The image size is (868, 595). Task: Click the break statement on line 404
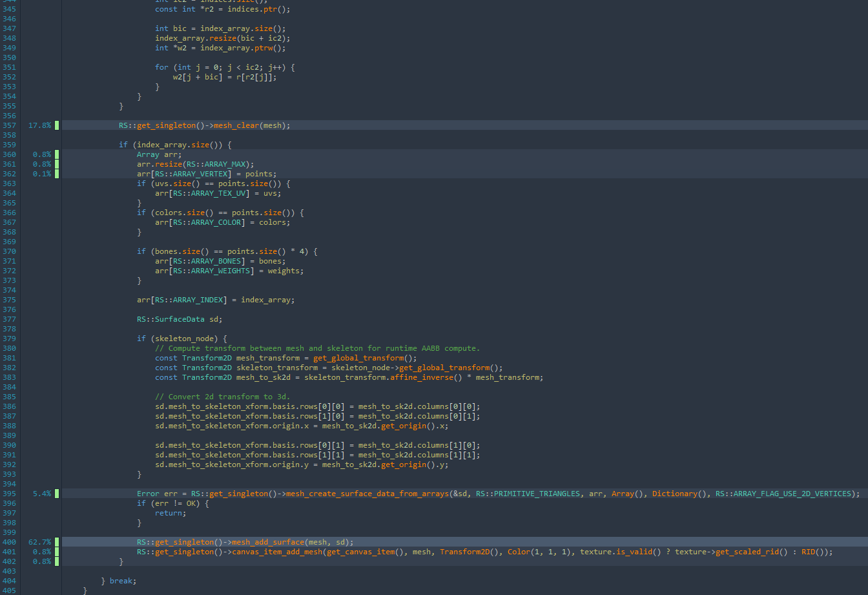point(123,581)
